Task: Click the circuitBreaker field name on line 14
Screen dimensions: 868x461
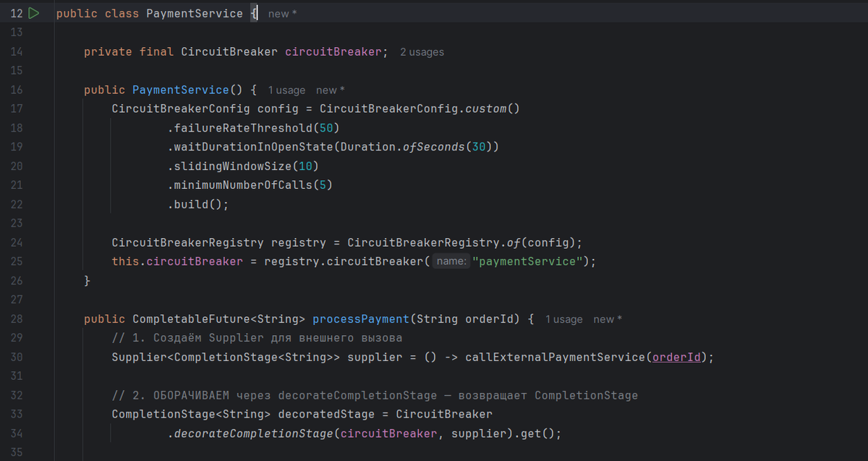Action: pyautogui.click(x=333, y=52)
